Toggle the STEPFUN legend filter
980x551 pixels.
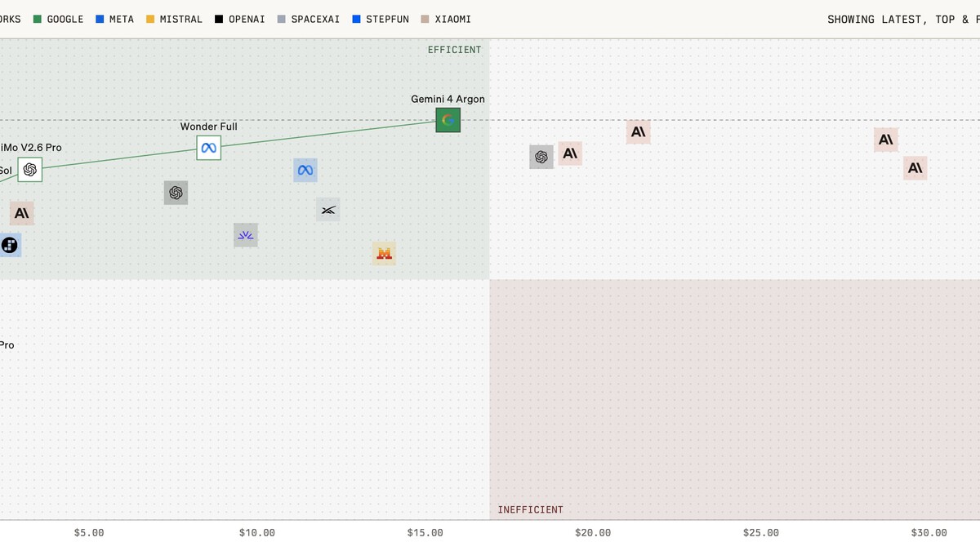pos(381,19)
